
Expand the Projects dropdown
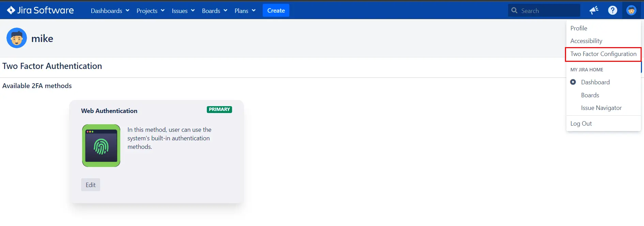pyautogui.click(x=150, y=11)
